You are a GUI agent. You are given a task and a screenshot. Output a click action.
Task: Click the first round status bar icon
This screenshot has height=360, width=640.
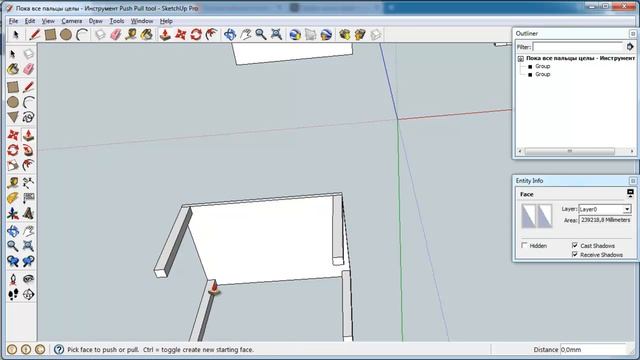click(x=12, y=349)
